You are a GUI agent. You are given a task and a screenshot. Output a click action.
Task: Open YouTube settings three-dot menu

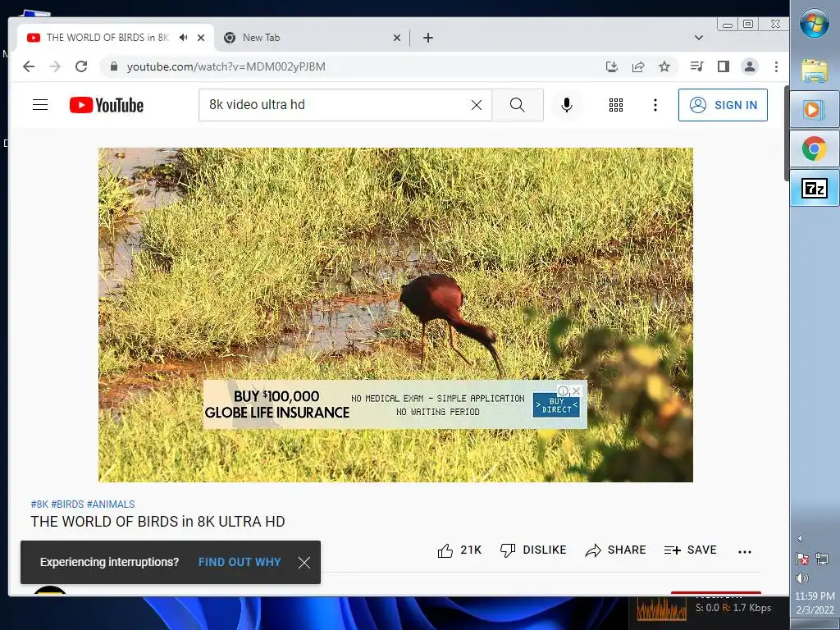click(x=655, y=105)
